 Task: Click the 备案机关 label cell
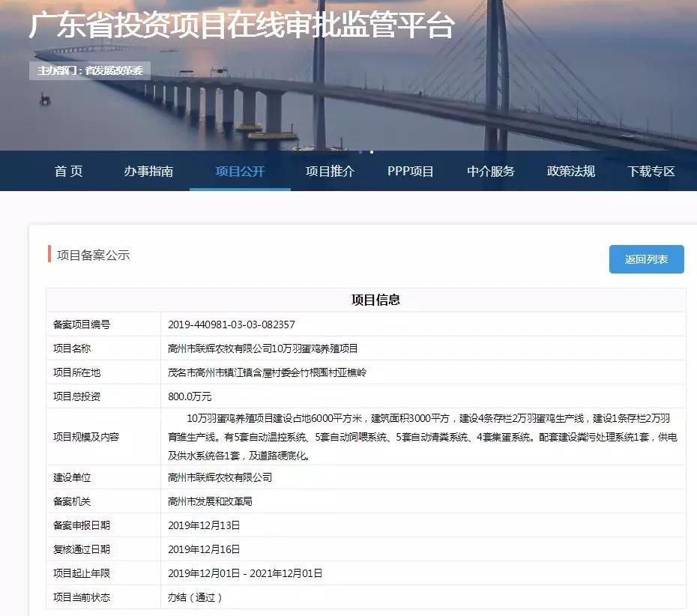click(x=103, y=501)
